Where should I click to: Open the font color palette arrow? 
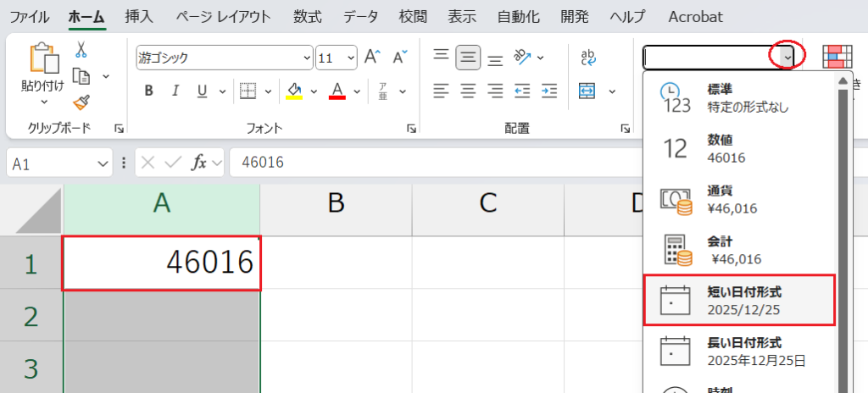[x=357, y=91]
